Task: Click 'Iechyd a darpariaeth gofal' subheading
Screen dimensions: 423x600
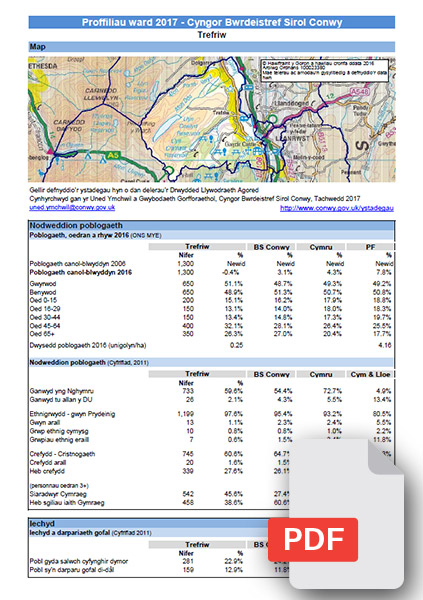Action: click(x=90, y=533)
